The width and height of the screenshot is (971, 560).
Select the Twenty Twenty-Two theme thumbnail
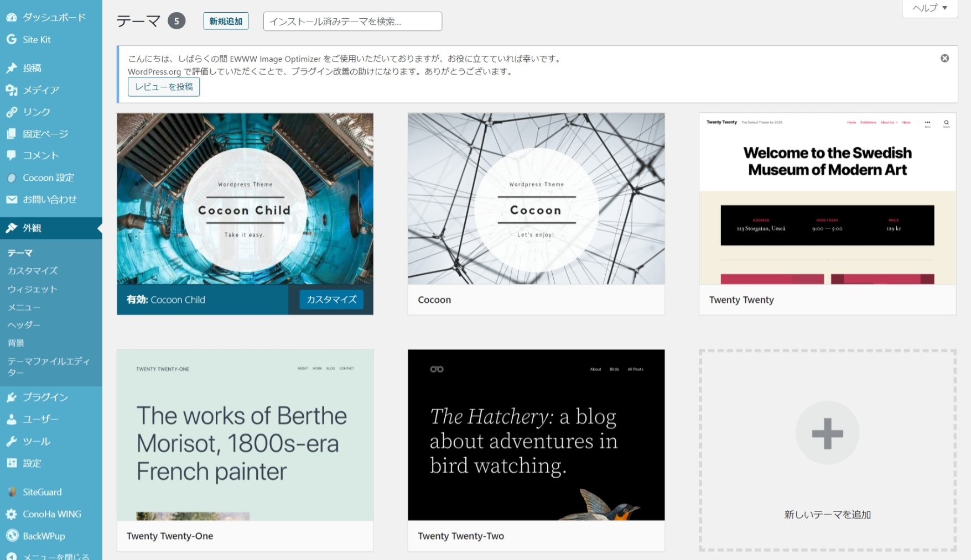pyautogui.click(x=536, y=435)
